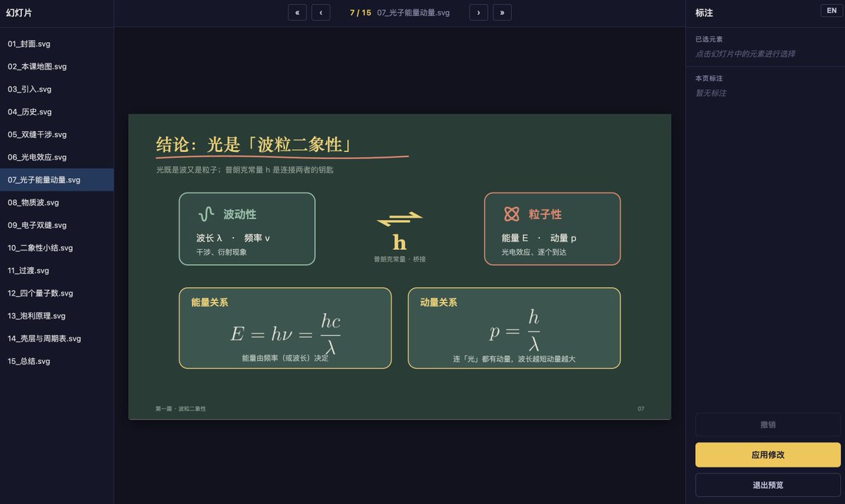
Task: Select the bold h symbol
Action: [x=400, y=243]
